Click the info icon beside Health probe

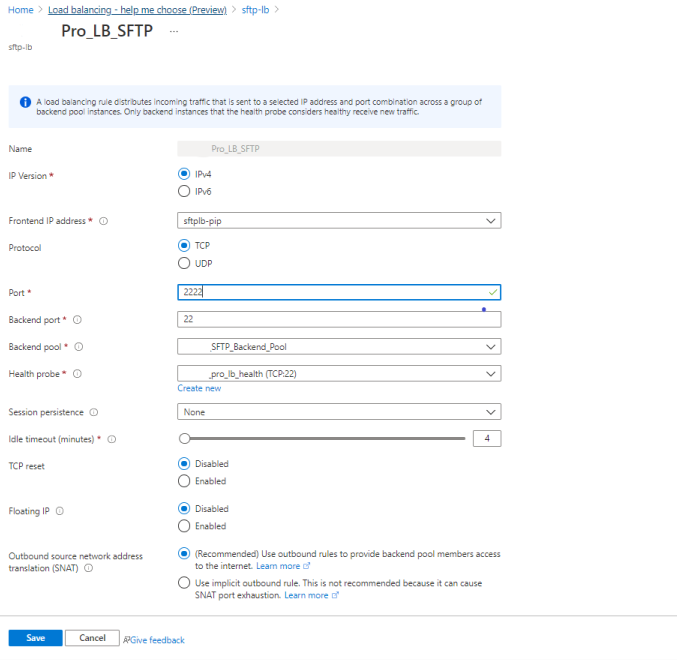76,374
